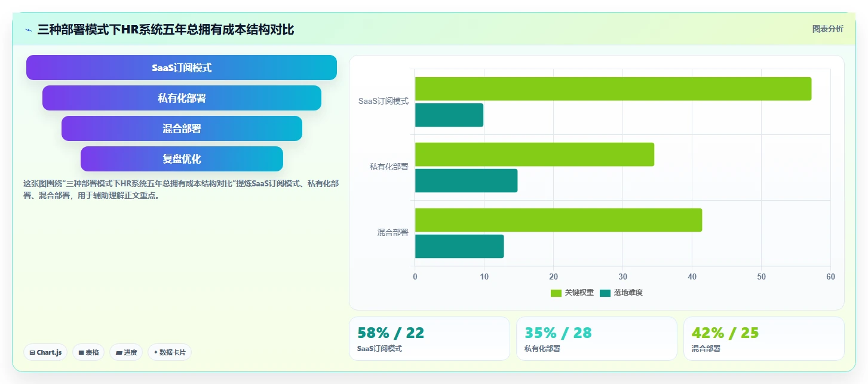Click the 表格 tag chip
The image size is (868, 384).
88,352
